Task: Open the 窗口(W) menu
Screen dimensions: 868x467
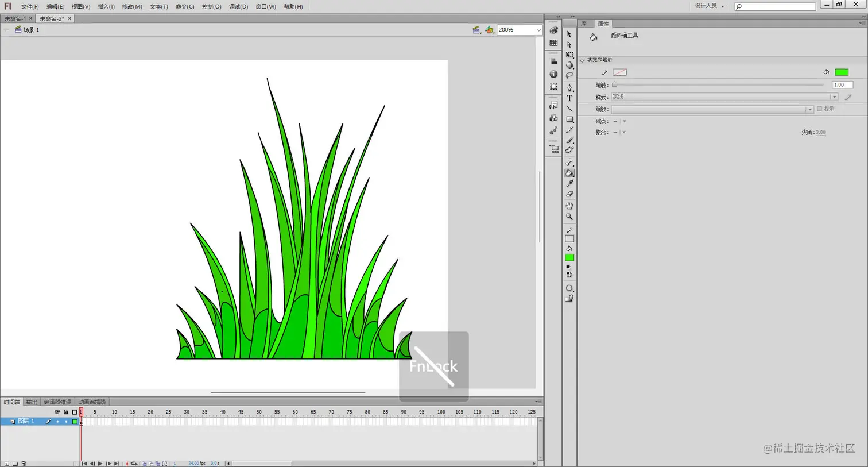Action: click(x=266, y=6)
